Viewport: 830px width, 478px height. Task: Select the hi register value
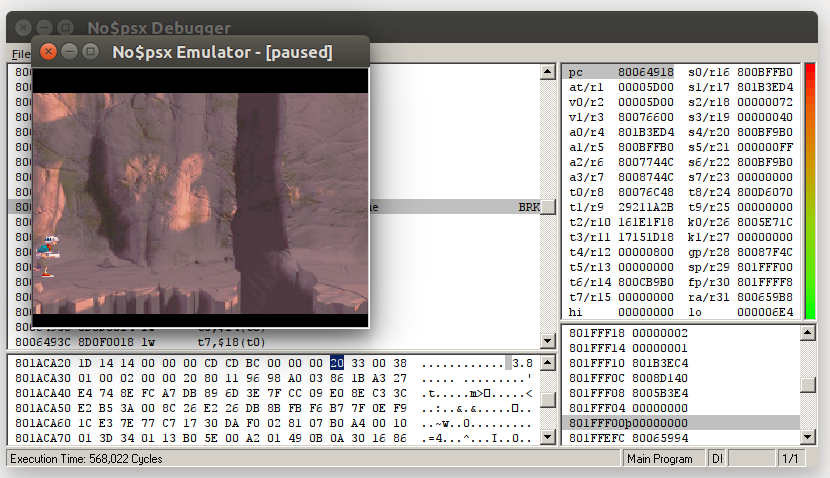(x=646, y=312)
